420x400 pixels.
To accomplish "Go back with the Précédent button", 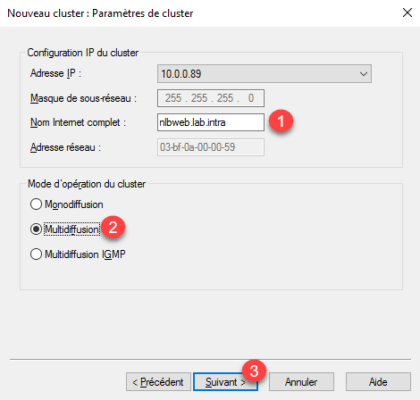I will (158, 382).
